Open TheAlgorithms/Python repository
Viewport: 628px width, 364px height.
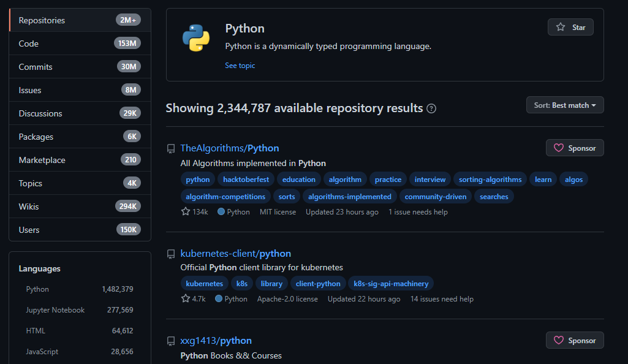click(x=230, y=148)
